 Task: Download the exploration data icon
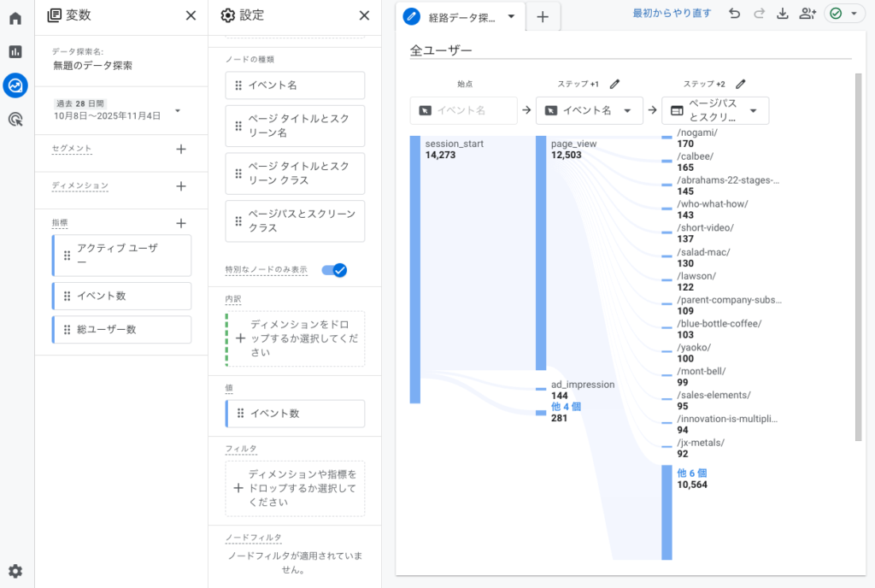(x=783, y=14)
